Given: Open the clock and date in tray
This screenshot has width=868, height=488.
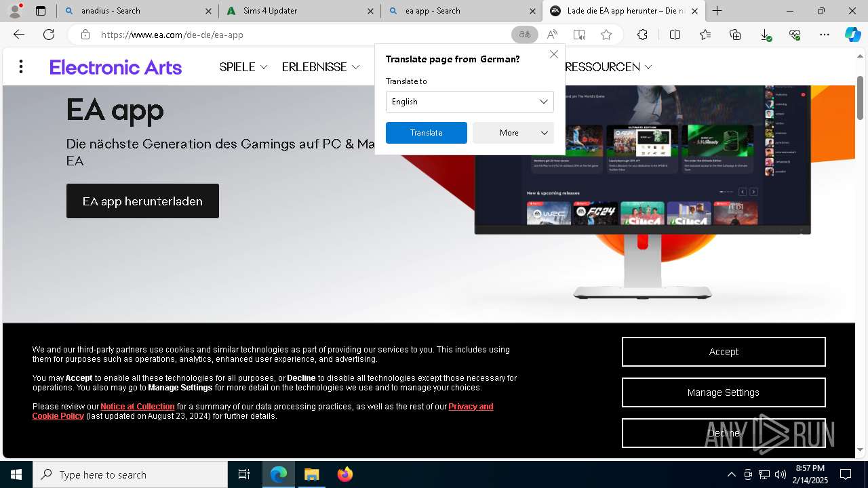Looking at the screenshot, I should tap(811, 474).
